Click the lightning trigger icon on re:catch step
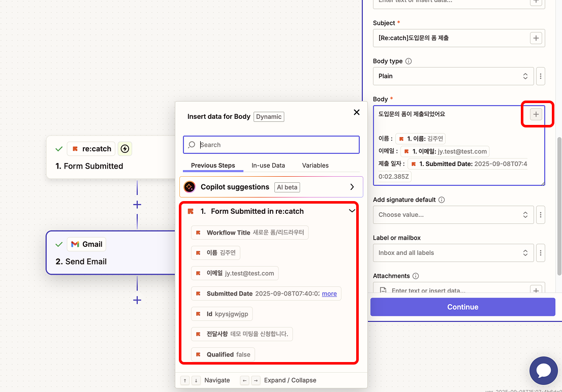This screenshot has height=392, width=562. 125,149
